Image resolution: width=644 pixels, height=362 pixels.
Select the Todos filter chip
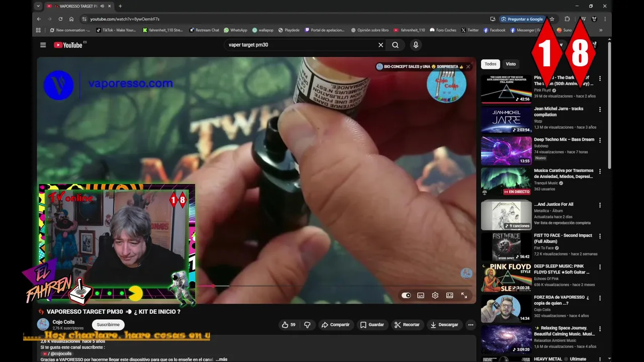pos(490,64)
